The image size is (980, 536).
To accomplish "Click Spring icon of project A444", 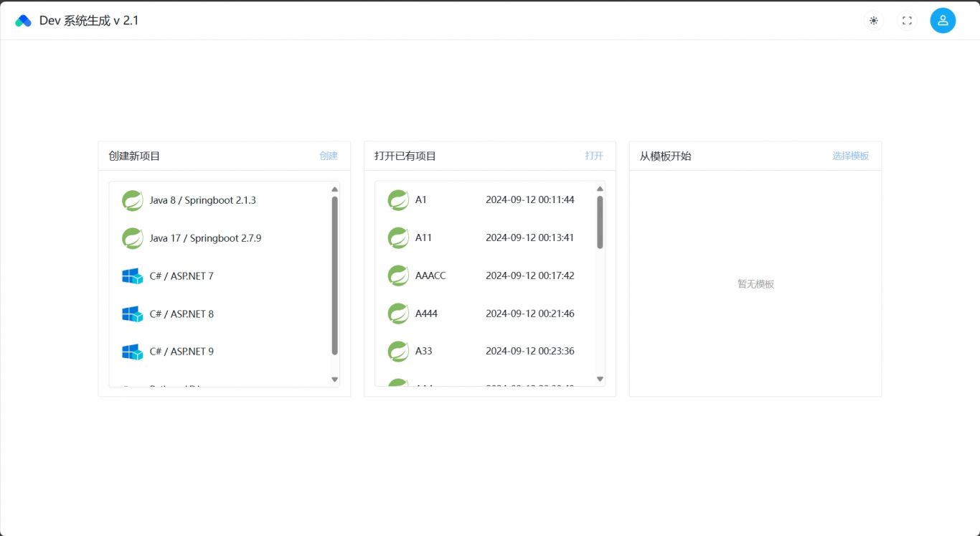I will point(398,314).
